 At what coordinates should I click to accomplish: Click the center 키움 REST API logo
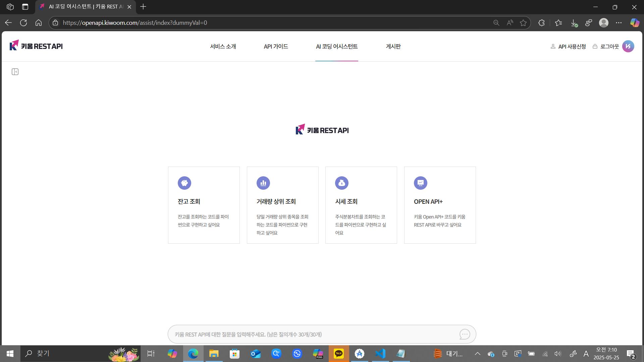322,129
